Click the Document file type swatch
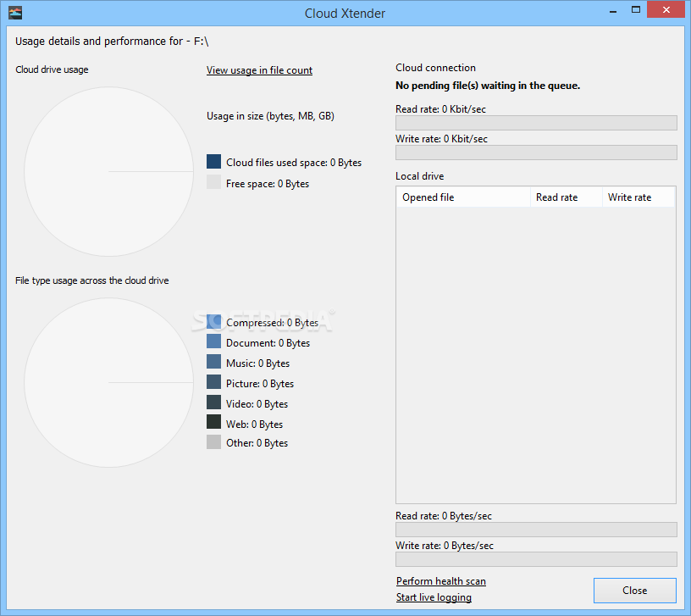This screenshot has height=616, width=691. coord(213,341)
